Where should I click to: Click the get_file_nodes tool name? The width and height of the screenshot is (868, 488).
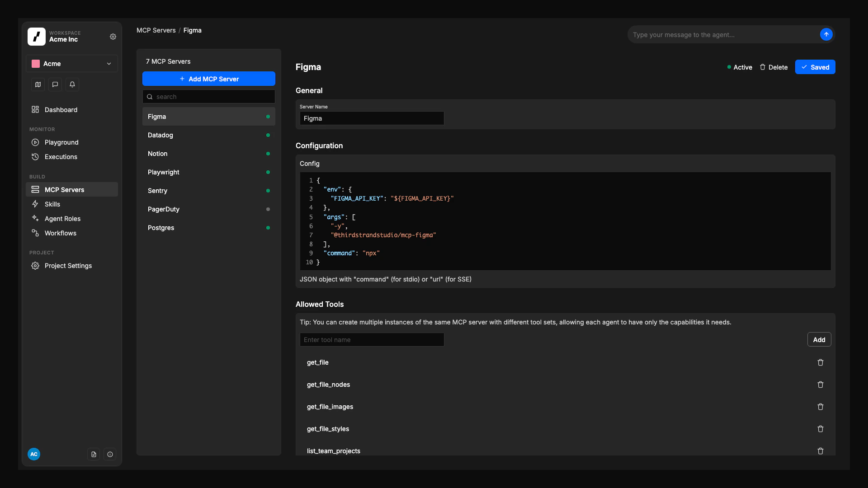(x=329, y=385)
